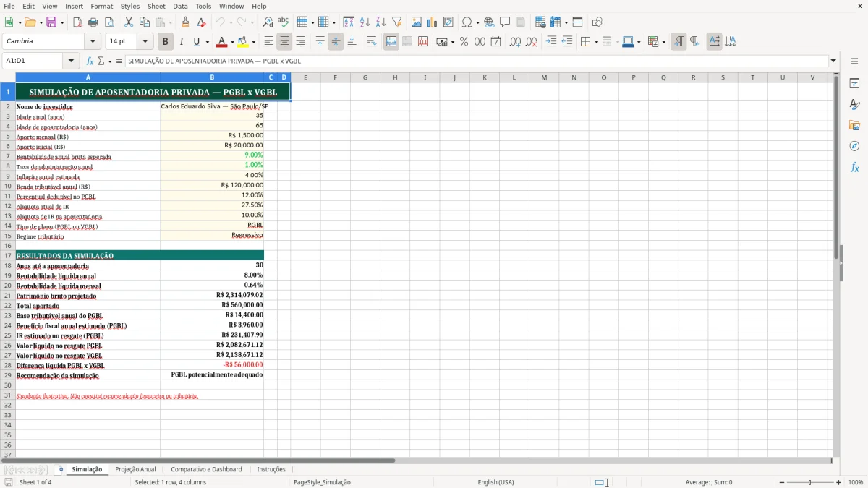This screenshot has height=488, width=868.
Task: Apply the red font color
Action: (x=222, y=42)
